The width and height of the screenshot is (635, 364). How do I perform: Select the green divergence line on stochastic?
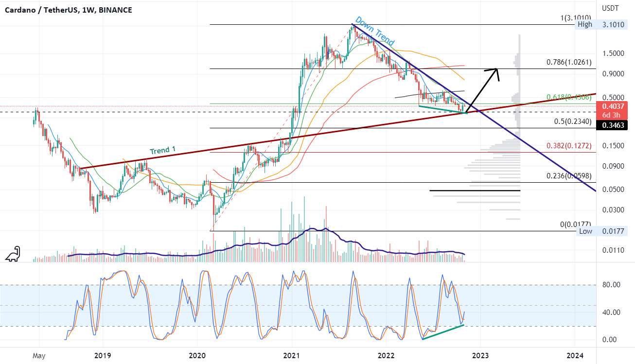(x=443, y=331)
